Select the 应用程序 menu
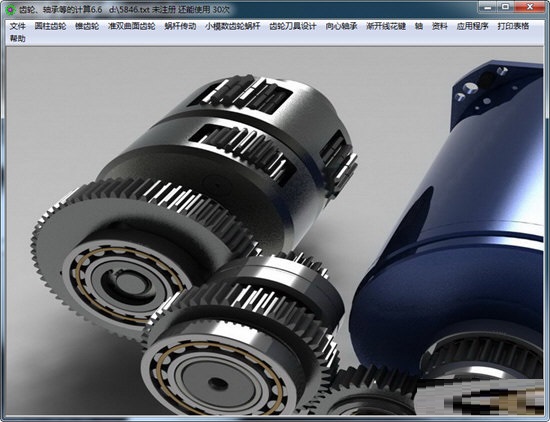Screen dimensions: 550x422 click(472, 26)
